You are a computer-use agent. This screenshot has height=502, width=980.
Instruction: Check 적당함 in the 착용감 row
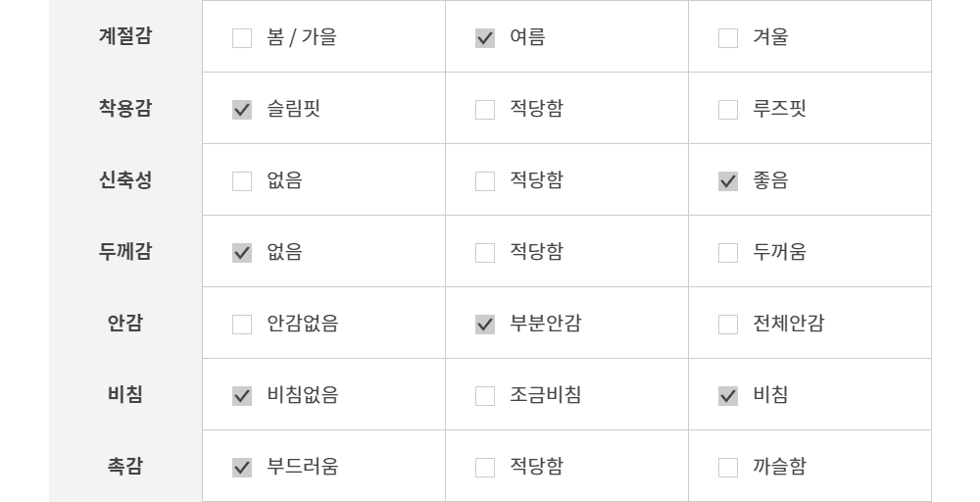[x=485, y=110]
